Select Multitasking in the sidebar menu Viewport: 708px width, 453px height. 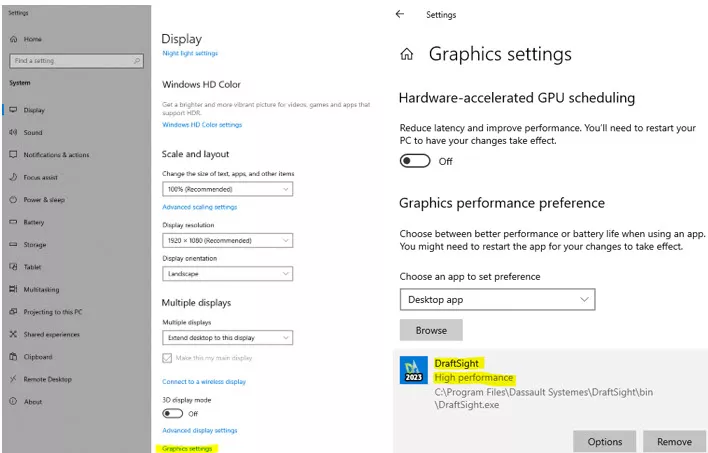(42, 290)
